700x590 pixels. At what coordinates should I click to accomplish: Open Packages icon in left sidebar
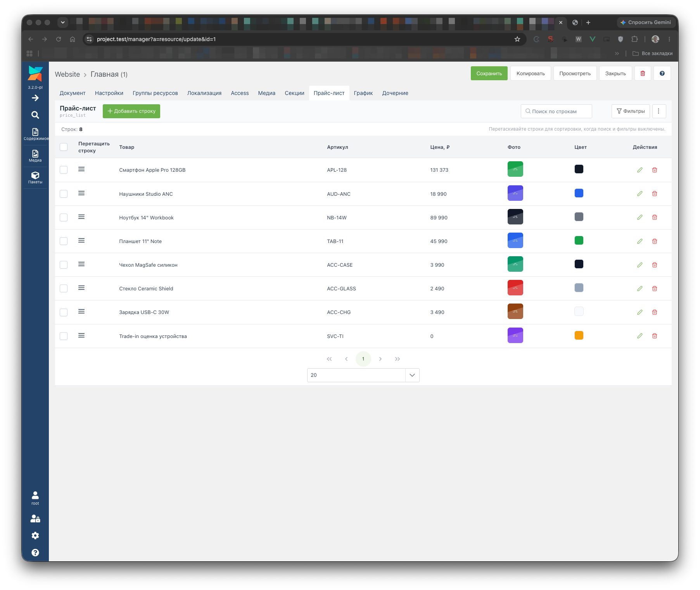click(35, 178)
